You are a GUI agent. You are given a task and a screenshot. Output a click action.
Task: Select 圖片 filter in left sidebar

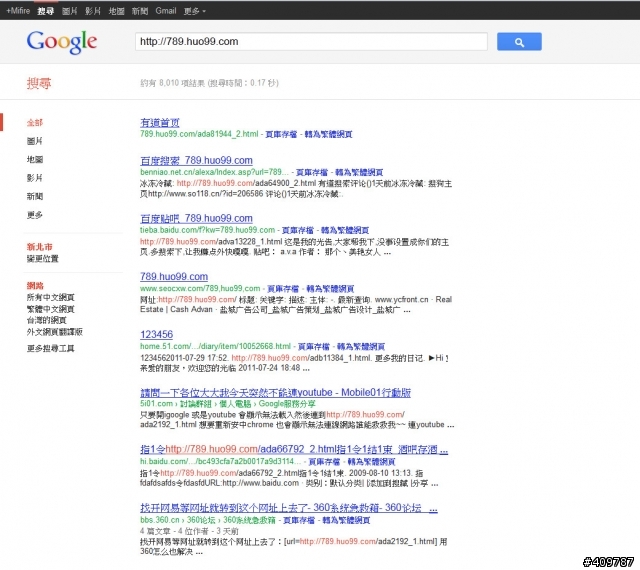(35, 141)
